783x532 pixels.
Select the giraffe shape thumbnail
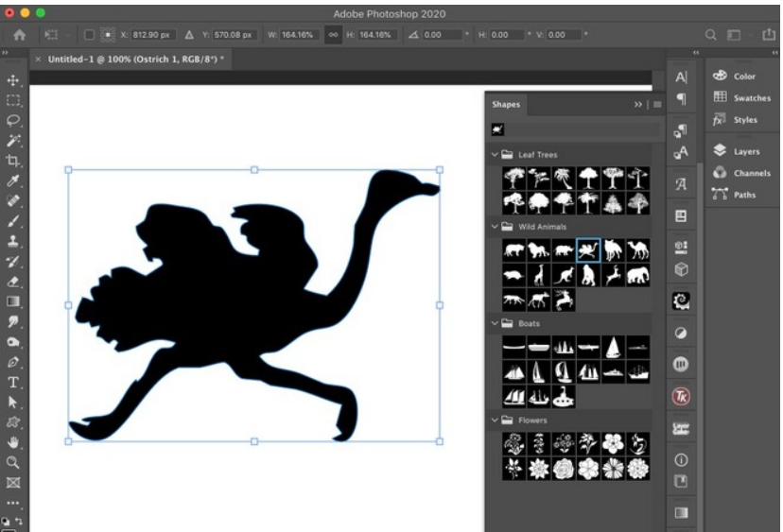pos(538,275)
